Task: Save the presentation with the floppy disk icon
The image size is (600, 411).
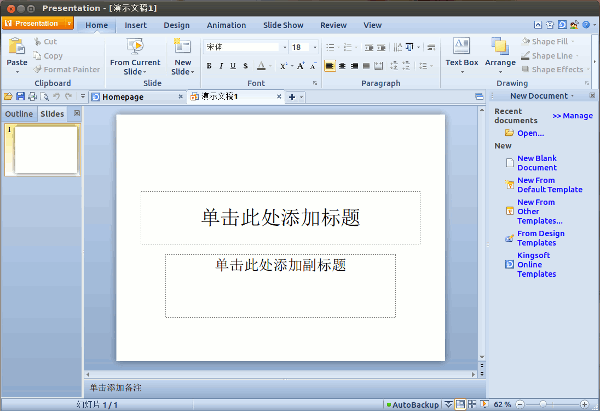Action: coord(20,97)
